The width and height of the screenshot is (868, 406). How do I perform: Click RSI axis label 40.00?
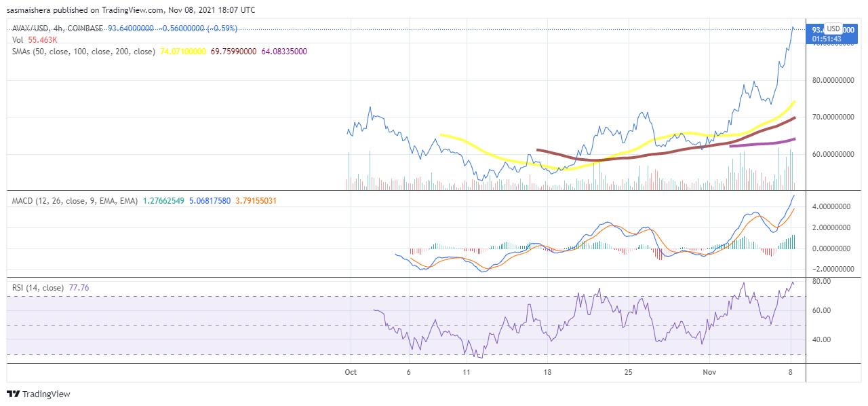[x=822, y=339]
